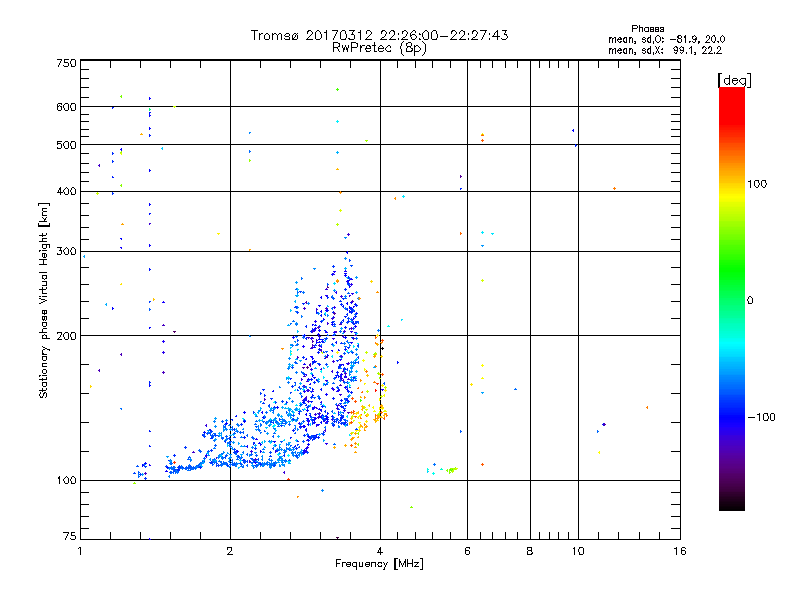Click the black bottom of the colorbar
This screenshot has width=800, height=600.
click(732, 503)
